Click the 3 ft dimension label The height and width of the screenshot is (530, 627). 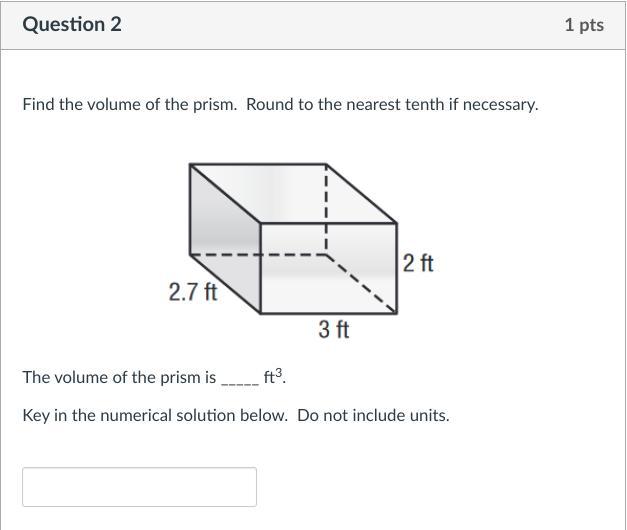[334, 329]
